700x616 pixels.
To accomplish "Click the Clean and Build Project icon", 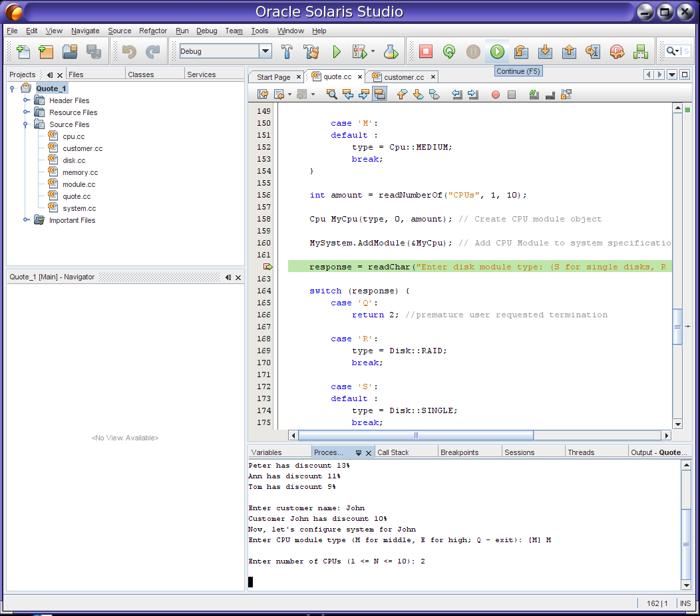I will click(311, 51).
